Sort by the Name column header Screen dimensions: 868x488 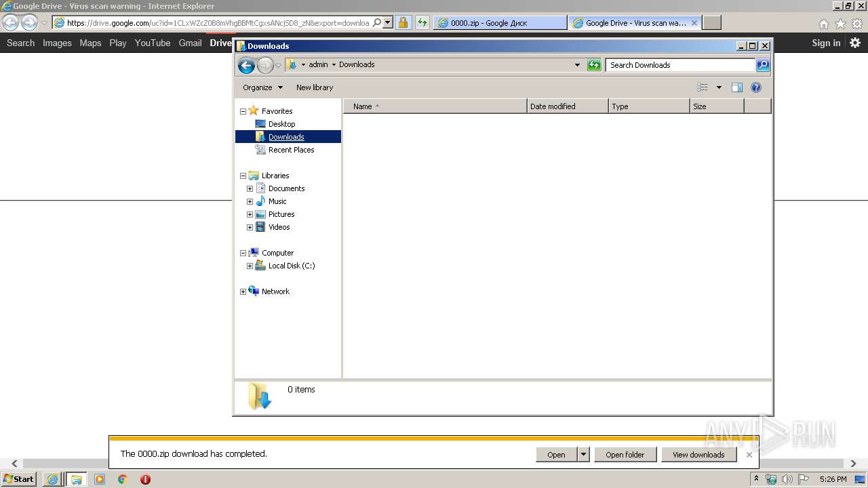(435, 106)
